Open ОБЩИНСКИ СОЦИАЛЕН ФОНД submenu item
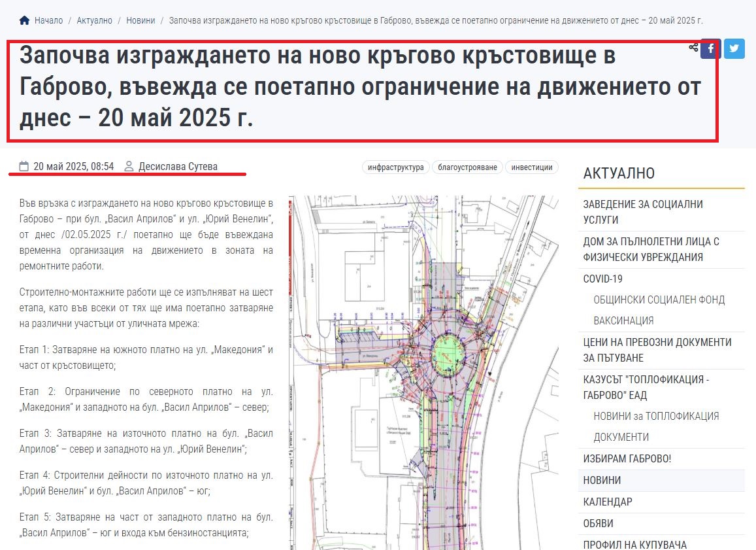This screenshot has width=756, height=550. click(x=659, y=300)
